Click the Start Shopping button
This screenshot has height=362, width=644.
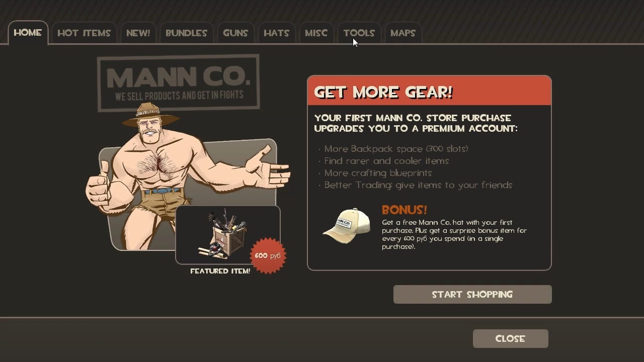(x=472, y=295)
